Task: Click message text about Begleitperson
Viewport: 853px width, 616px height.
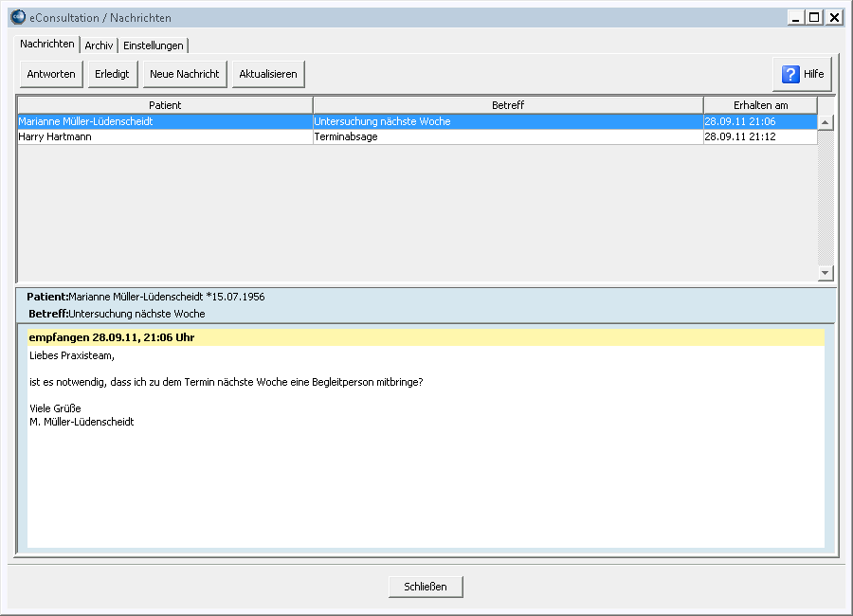Action: click(x=227, y=382)
